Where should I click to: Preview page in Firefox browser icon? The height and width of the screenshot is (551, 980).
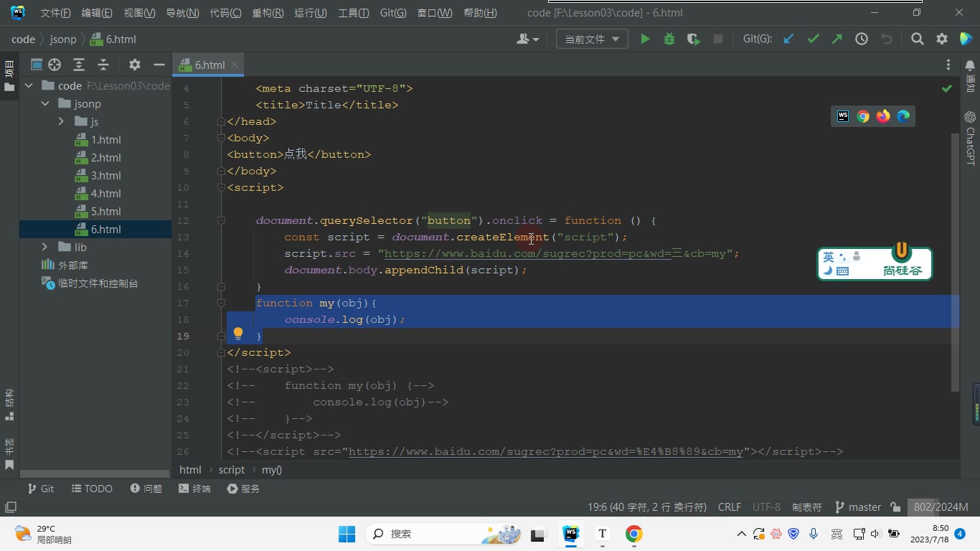[883, 116]
